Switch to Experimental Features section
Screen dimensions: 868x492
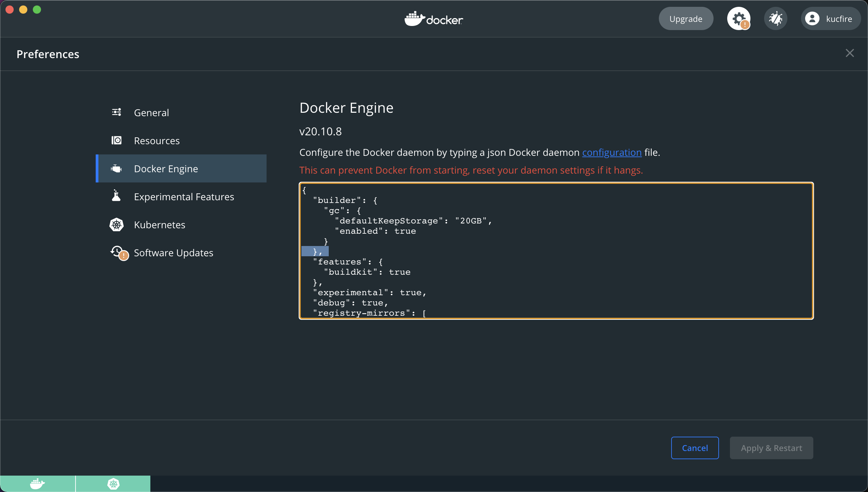(184, 197)
